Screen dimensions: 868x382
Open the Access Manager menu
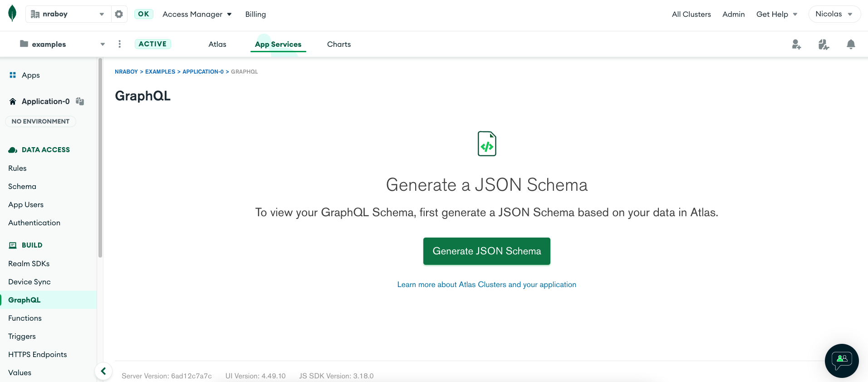(x=197, y=14)
